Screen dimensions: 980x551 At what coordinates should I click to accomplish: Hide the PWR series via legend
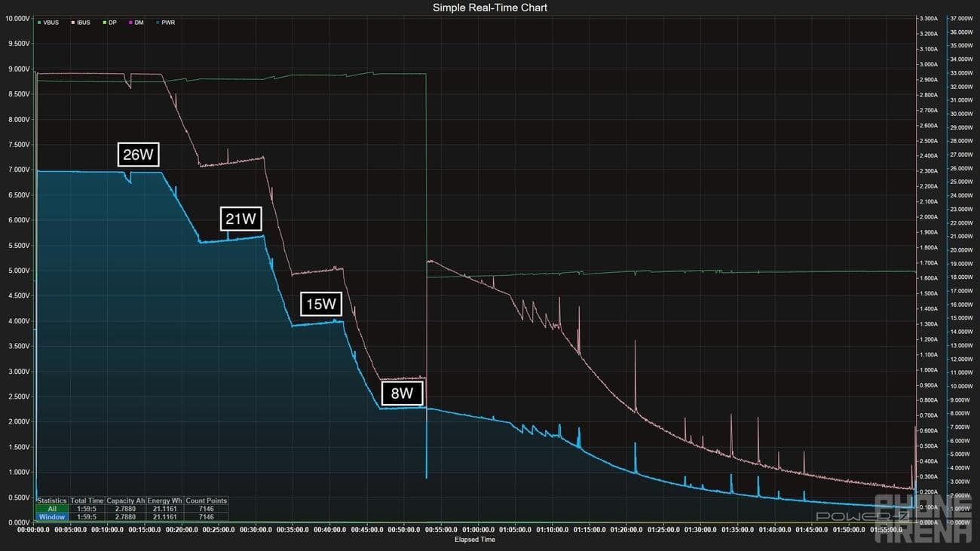(167, 23)
